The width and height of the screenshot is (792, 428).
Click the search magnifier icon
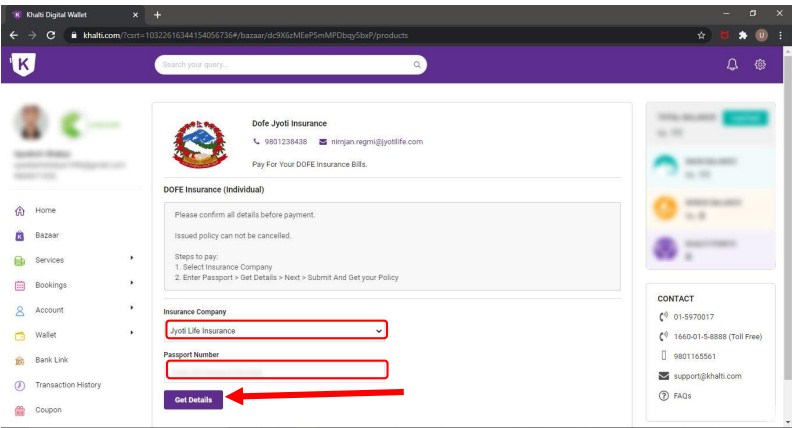[x=418, y=65]
